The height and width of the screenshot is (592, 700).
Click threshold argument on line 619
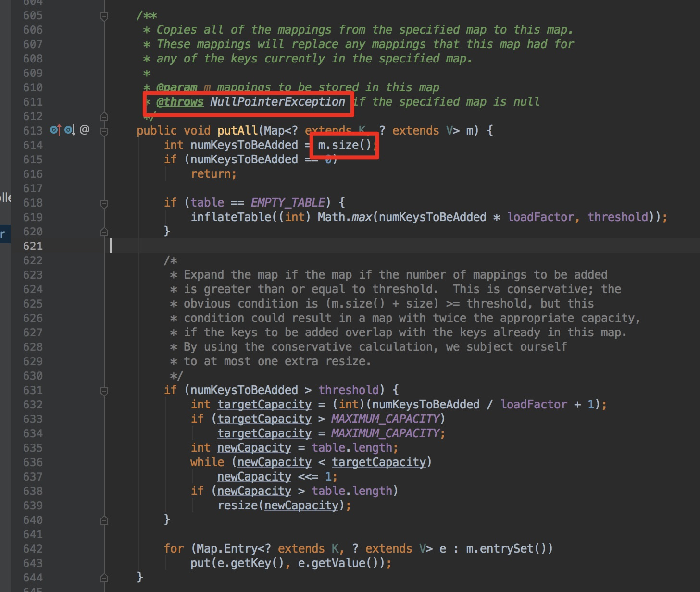618,217
